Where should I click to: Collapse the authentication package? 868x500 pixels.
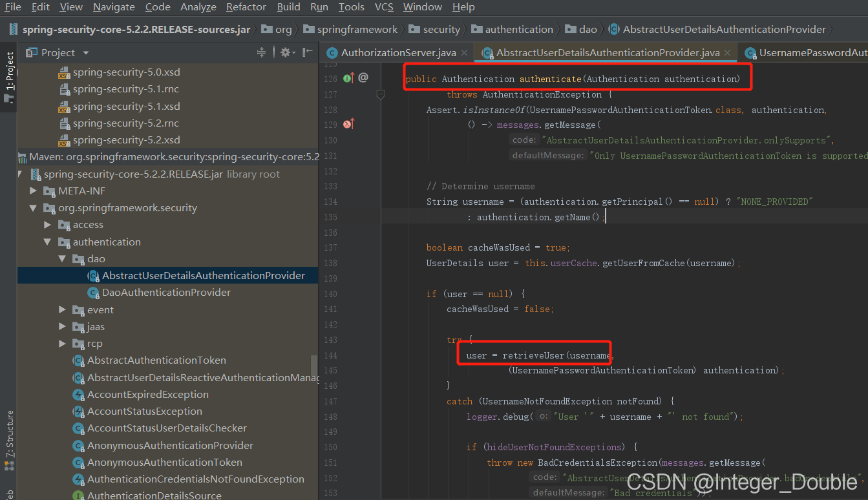click(x=48, y=242)
